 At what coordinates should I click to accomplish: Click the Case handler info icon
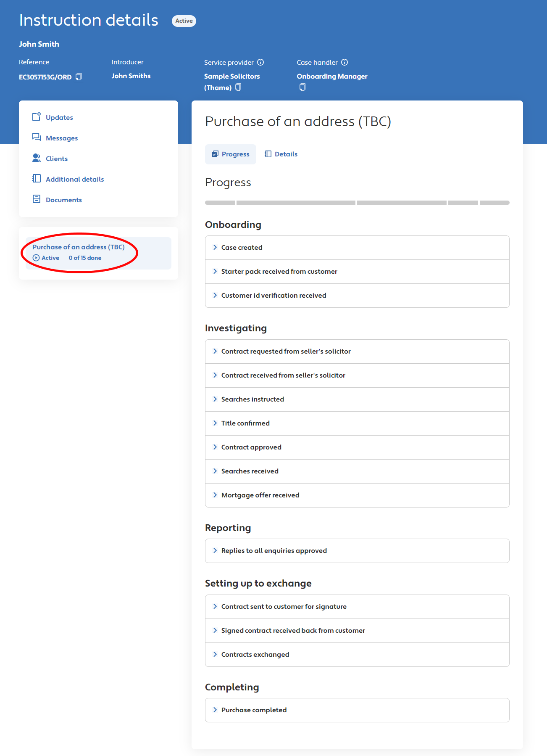click(x=345, y=62)
